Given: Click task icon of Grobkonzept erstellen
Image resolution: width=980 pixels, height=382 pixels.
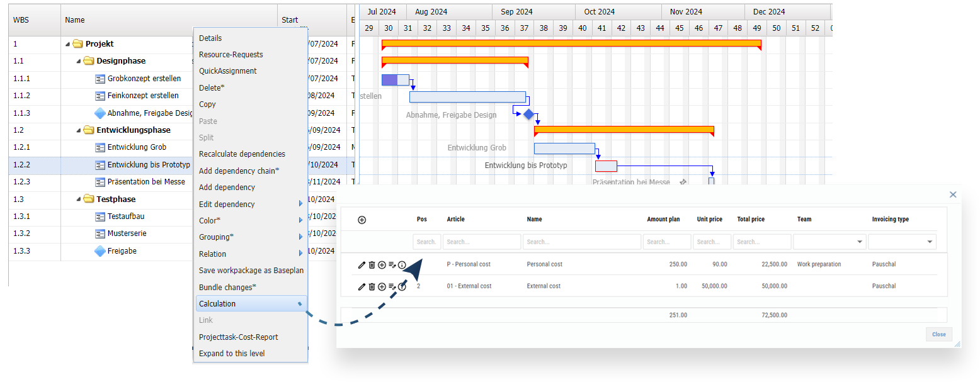Looking at the screenshot, I should (100, 79).
